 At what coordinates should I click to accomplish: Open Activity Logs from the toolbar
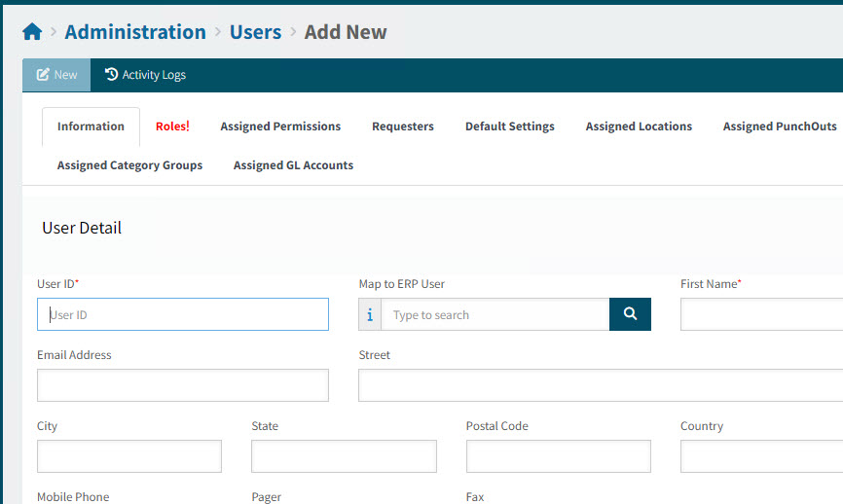pos(145,75)
